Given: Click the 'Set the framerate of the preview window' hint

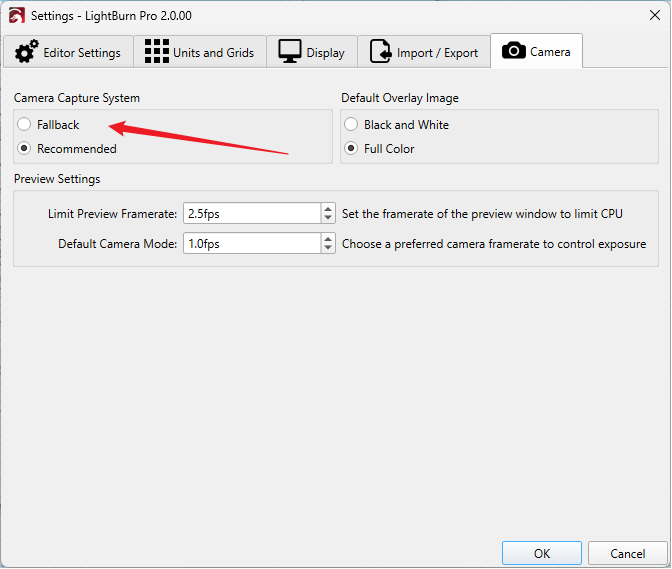Looking at the screenshot, I should click(x=482, y=214).
